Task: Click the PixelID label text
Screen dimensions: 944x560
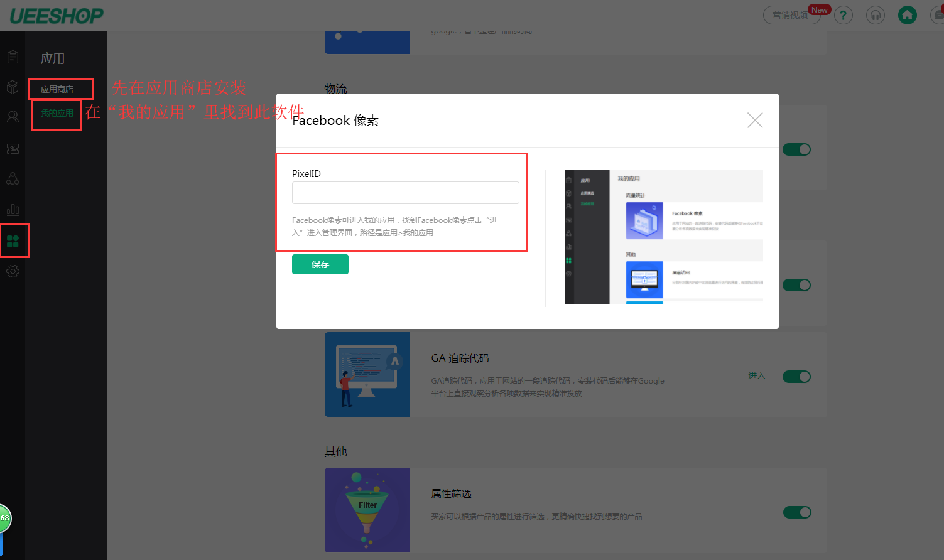Action: (307, 174)
